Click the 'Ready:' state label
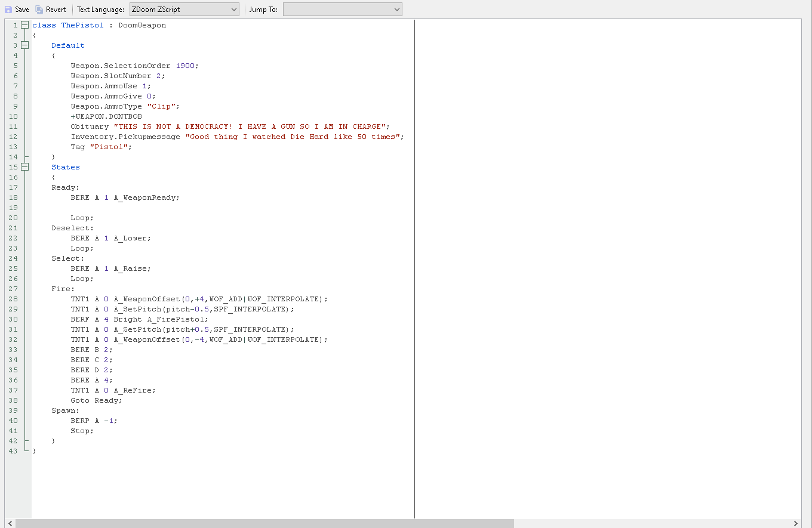 pyautogui.click(x=66, y=187)
